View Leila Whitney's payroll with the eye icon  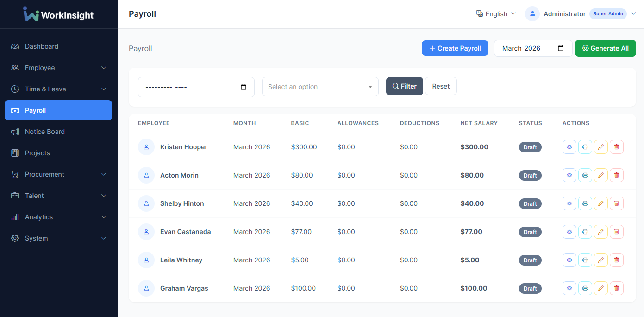pyautogui.click(x=569, y=260)
